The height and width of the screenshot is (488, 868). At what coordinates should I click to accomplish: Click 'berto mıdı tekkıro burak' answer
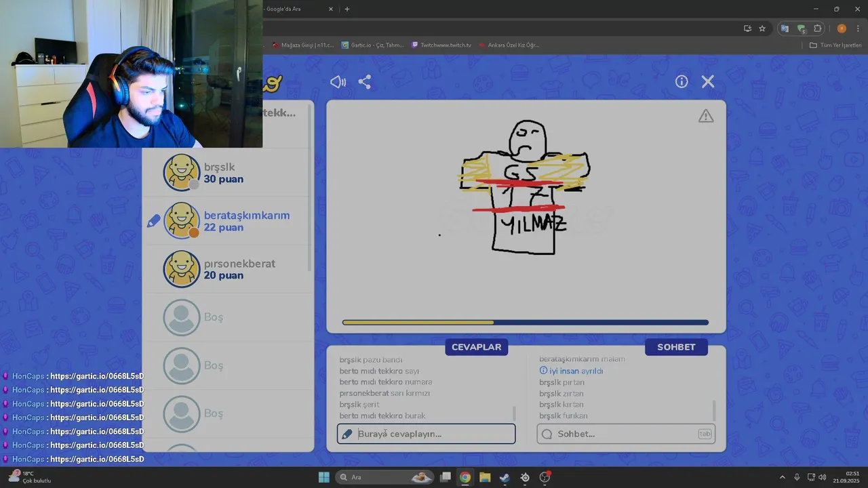[x=382, y=415]
